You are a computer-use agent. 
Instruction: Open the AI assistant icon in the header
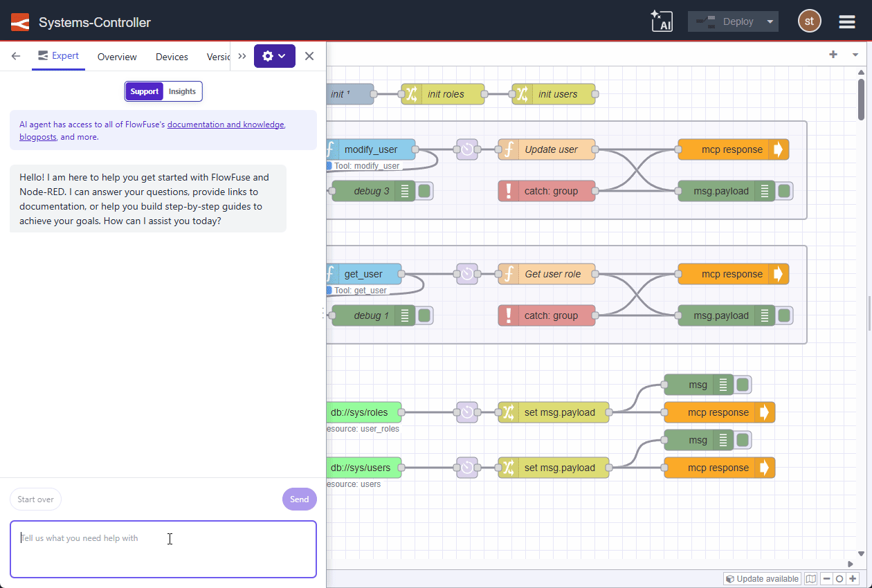(662, 21)
